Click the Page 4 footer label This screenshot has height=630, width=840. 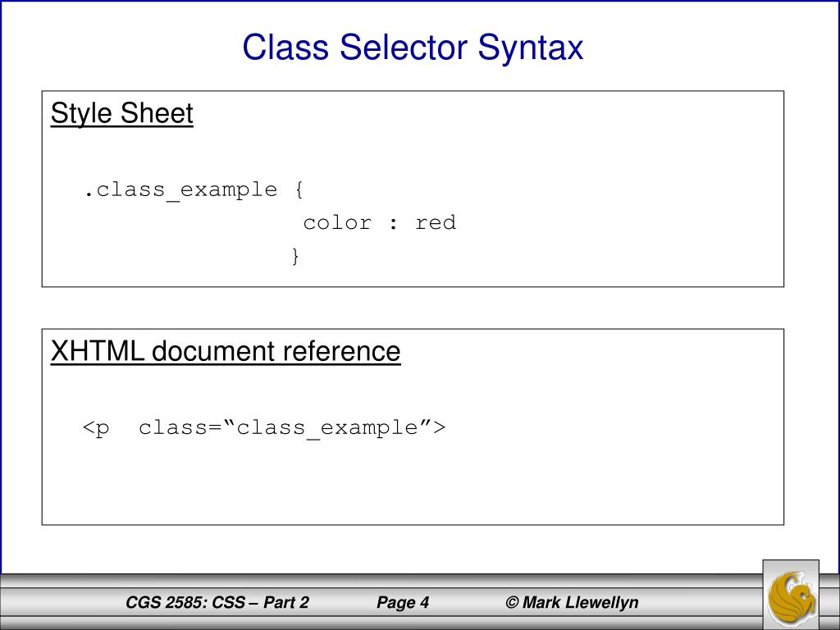click(403, 603)
